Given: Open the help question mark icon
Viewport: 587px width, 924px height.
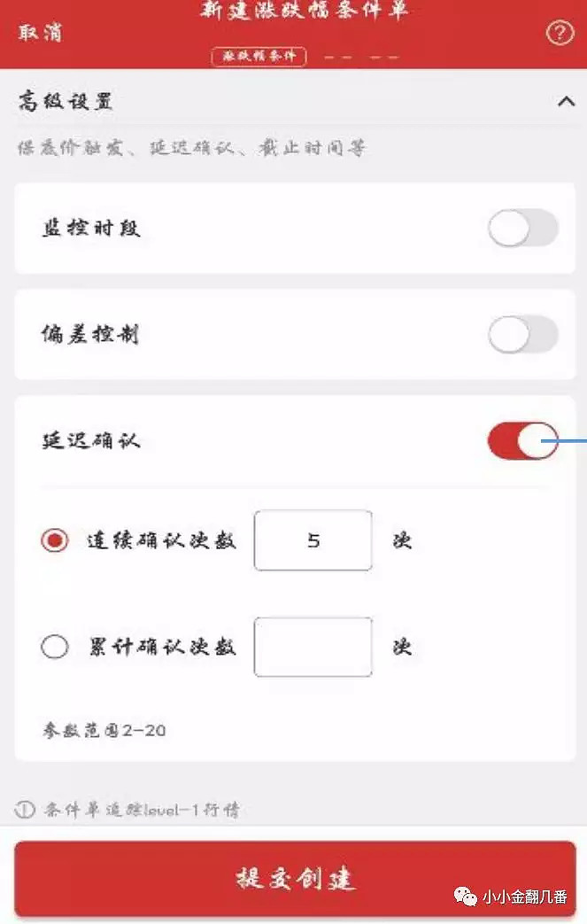Looking at the screenshot, I should tap(560, 33).
